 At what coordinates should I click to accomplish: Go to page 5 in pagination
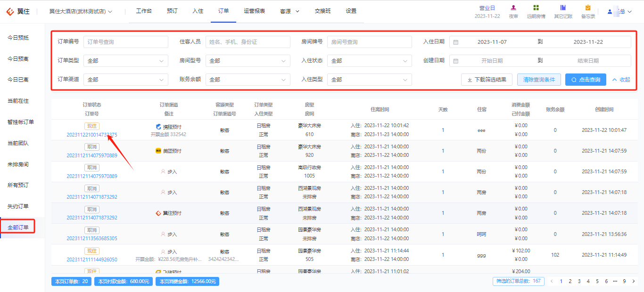pos(597,281)
